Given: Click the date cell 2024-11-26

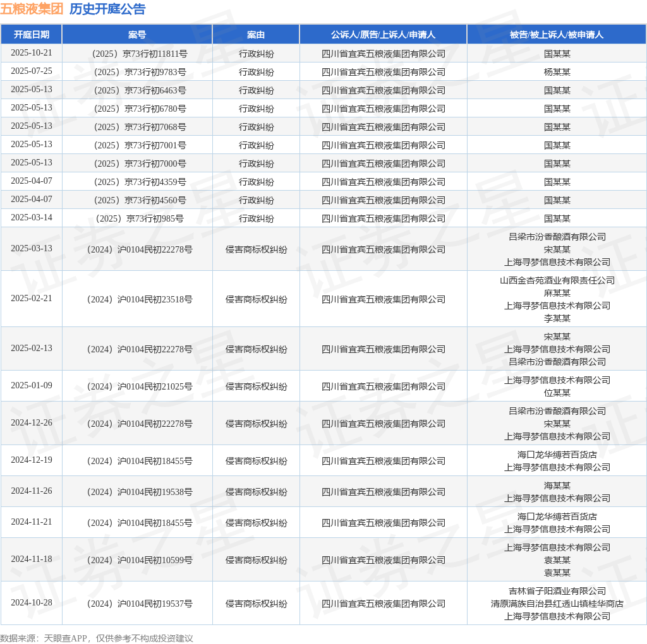Looking at the screenshot, I should 32,491.
